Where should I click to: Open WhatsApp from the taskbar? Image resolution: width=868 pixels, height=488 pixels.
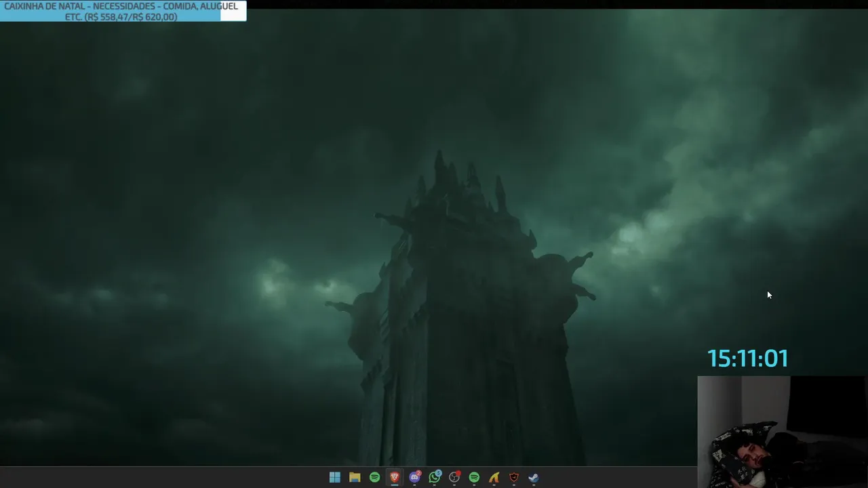click(x=435, y=477)
